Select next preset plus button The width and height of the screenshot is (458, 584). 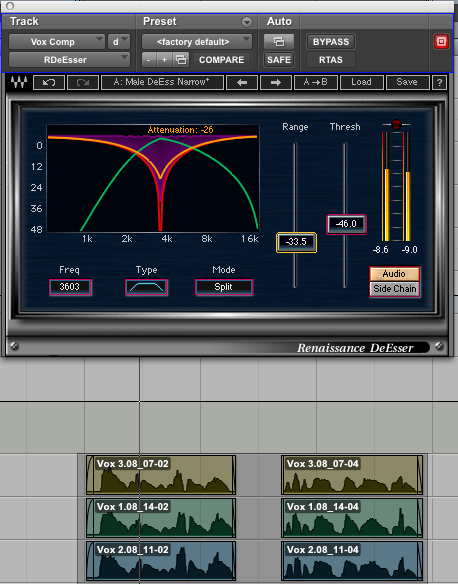pyautogui.click(x=164, y=60)
